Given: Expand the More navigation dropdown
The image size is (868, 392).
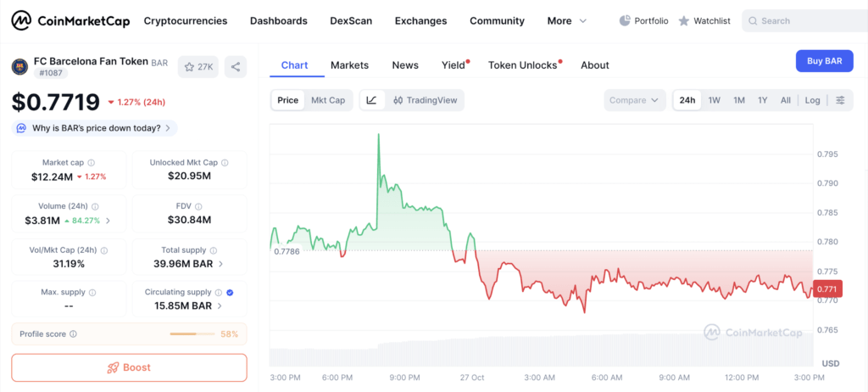Looking at the screenshot, I should tap(567, 20).
